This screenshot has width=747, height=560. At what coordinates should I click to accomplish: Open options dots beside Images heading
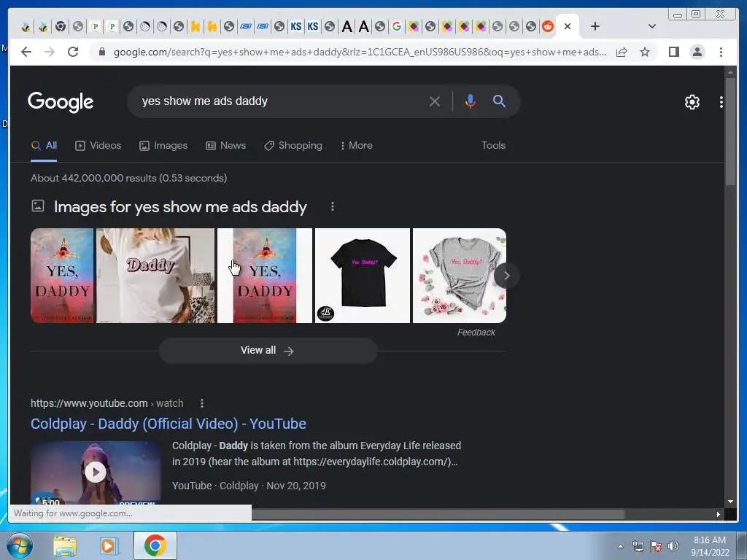(x=333, y=206)
